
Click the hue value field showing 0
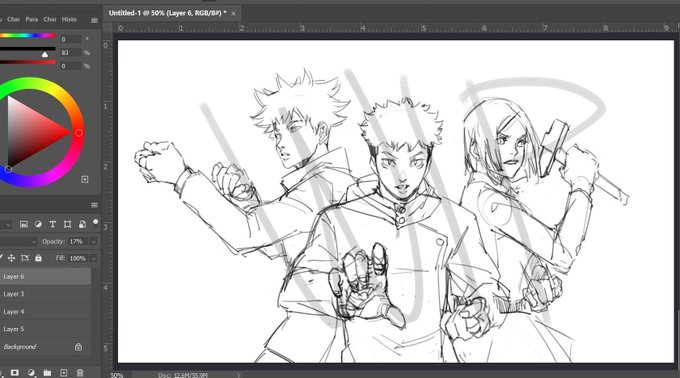click(x=71, y=39)
